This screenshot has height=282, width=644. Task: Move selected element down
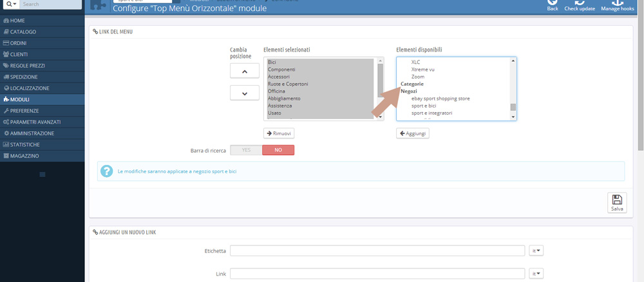click(244, 93)
